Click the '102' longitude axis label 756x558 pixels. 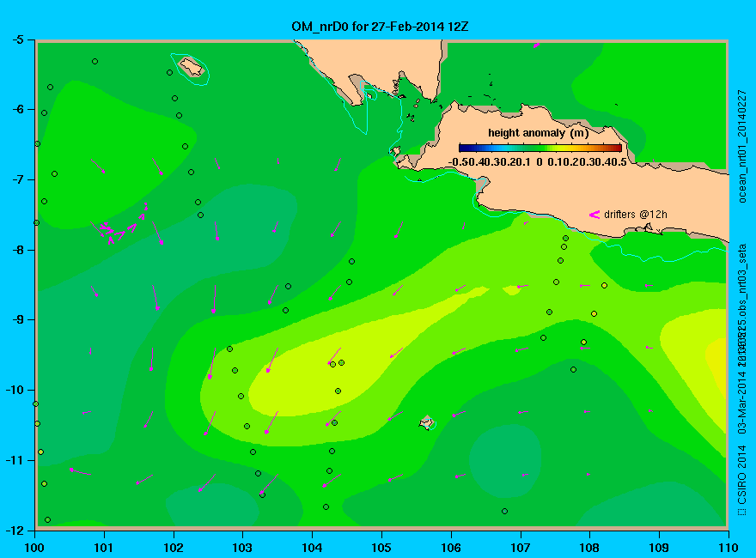tap(173, 548)
